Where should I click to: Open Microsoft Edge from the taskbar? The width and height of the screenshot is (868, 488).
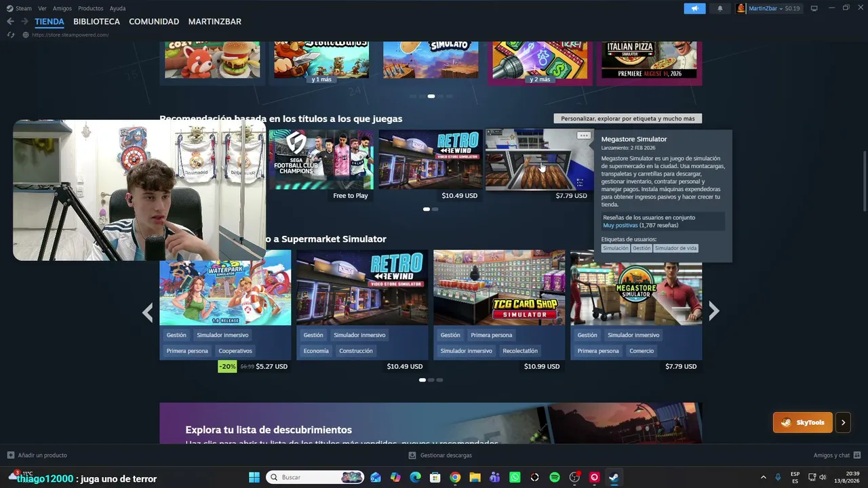(415, 477)
